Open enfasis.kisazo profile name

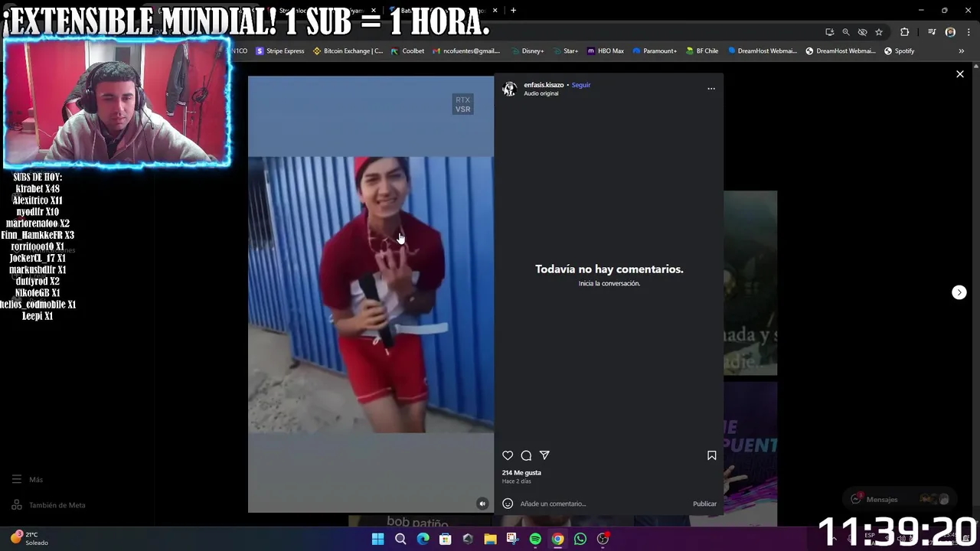544,85
